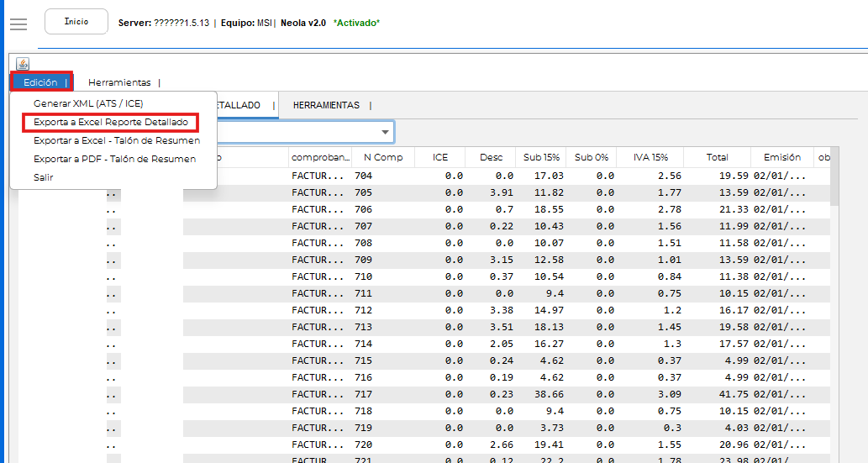The height and width of the screenshot is (463, 868).
Task: Click the Sub 15% column header
Action: point(541,157)
